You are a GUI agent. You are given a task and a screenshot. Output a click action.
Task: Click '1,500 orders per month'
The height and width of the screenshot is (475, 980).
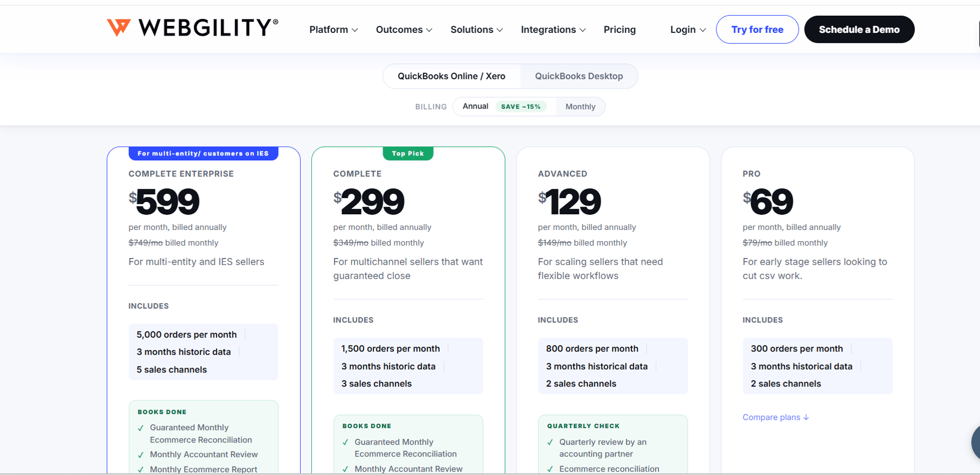click(x=391, y=349)
